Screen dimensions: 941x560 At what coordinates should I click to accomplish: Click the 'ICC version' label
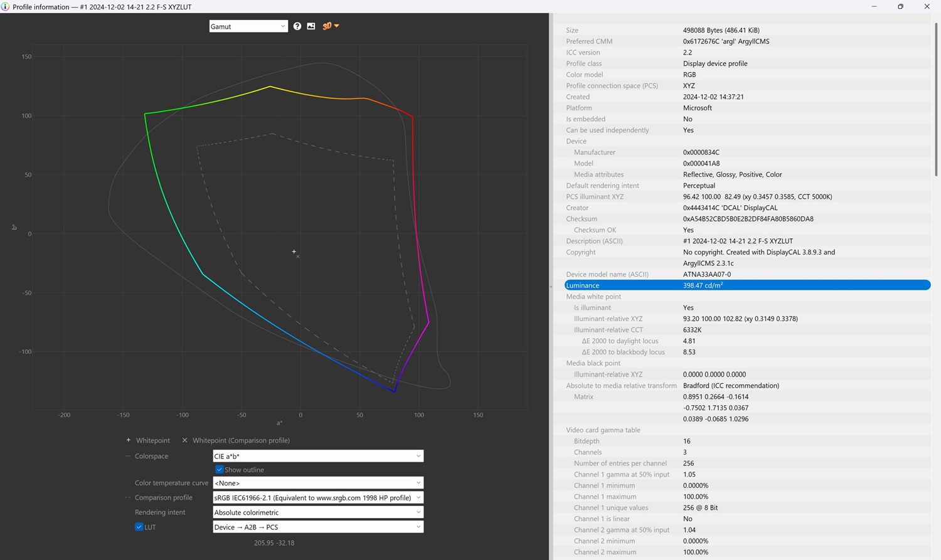[583, 53]
